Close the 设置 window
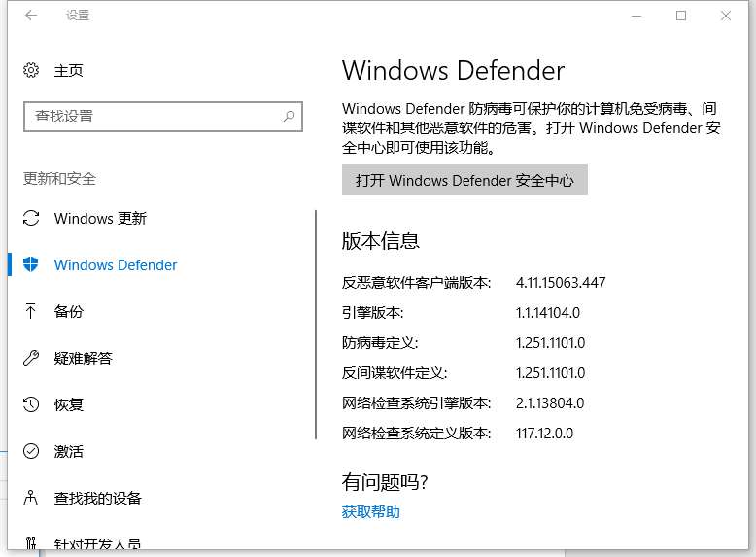Viewport: 756px width, 557px height. coord(726,16)
